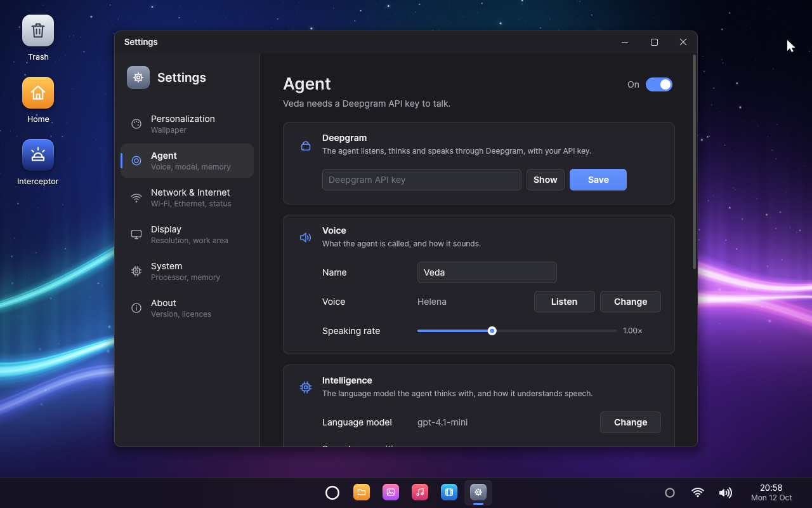Open the Files app in the taskbar
The image size is (812, 508).
[362, 492]
